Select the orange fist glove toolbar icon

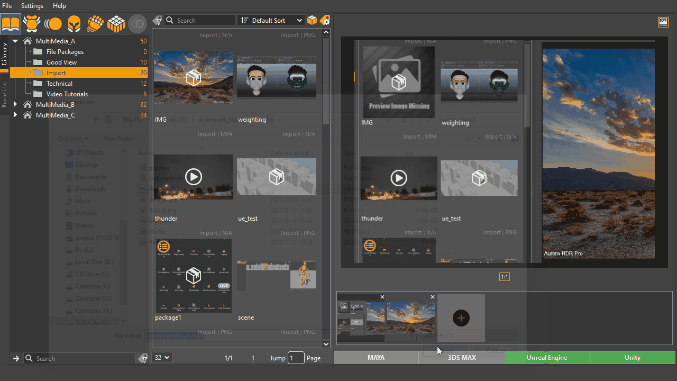coord(95,23)
